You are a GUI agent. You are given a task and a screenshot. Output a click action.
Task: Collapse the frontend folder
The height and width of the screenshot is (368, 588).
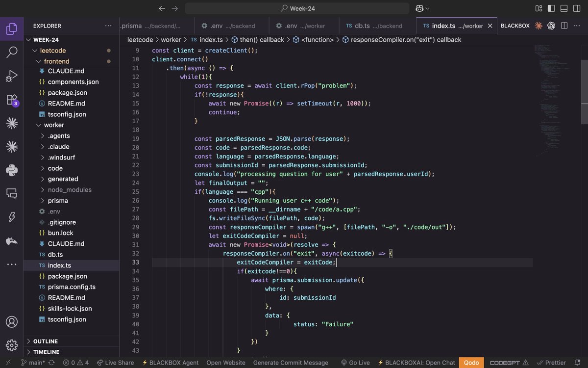(72, 61)
